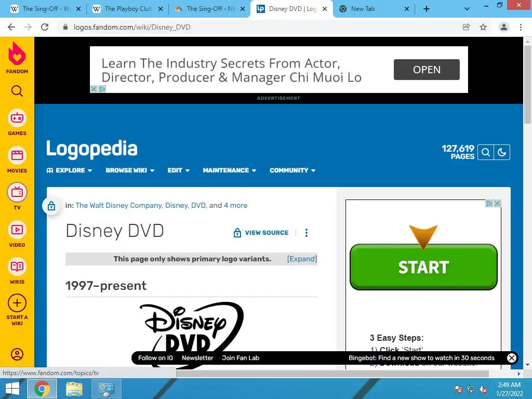
Task: Click the VIEW SOURCE button
Action: 261,233
